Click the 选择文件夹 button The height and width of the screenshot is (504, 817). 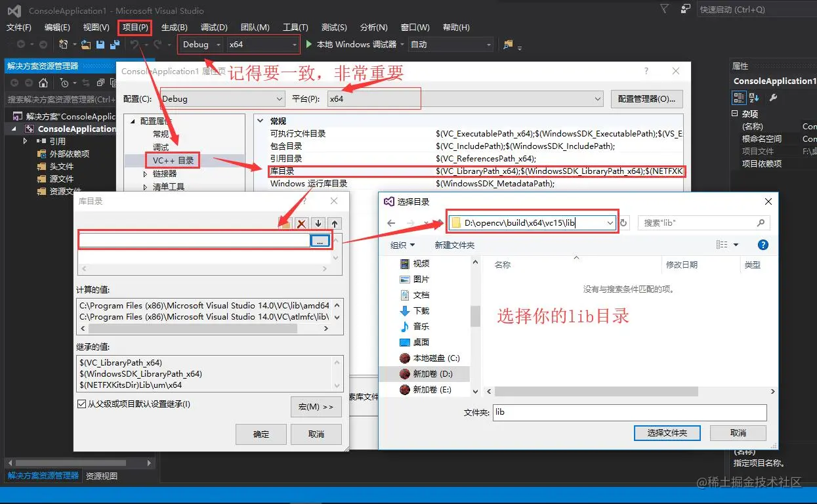667,432
